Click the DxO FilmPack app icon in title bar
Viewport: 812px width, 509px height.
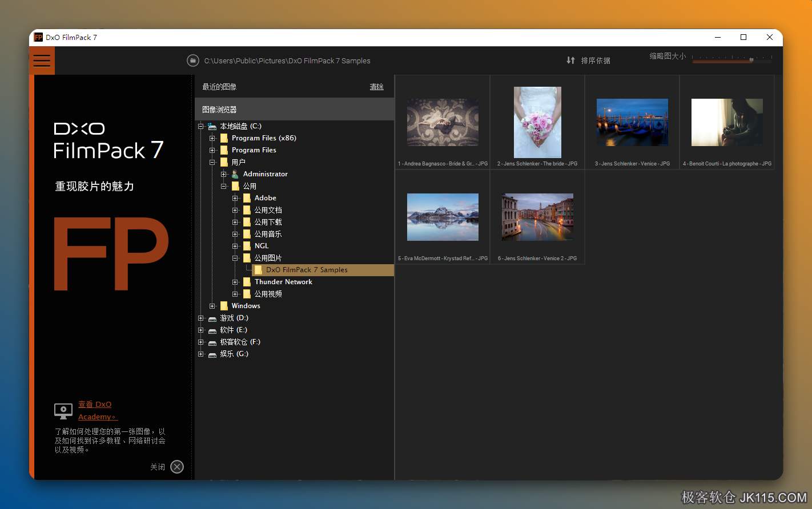[38, 37]
